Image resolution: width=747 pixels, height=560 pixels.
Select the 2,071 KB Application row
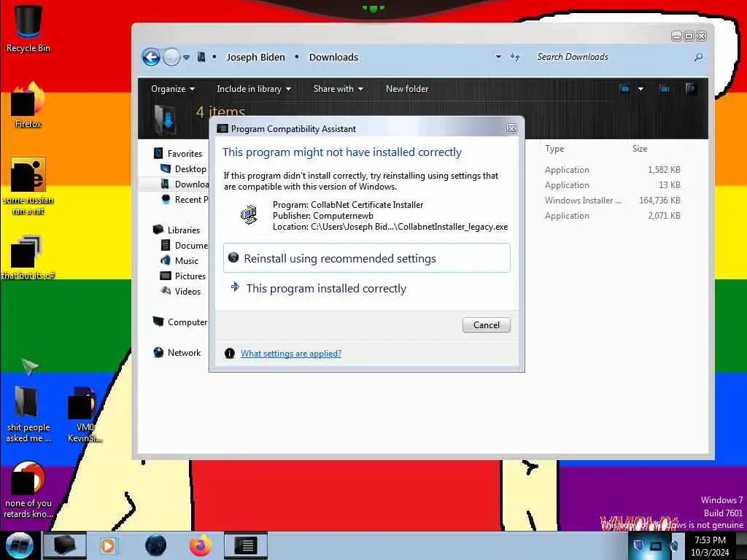(613, 215)
